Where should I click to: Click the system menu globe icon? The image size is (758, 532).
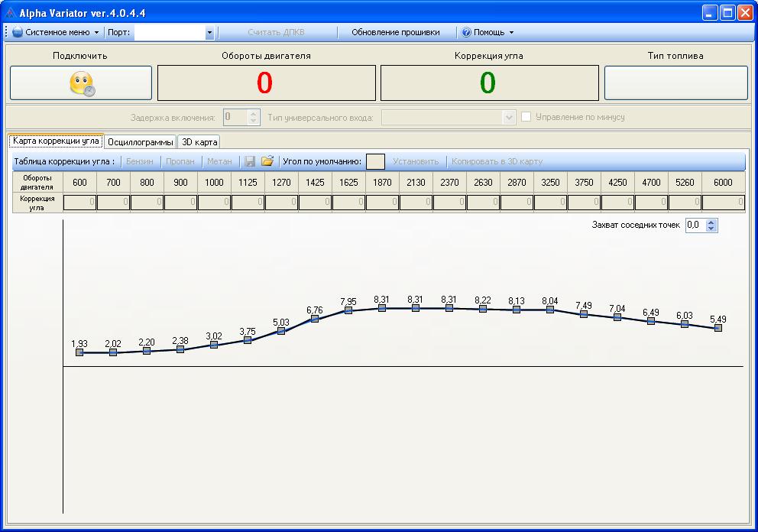[x=18, y=33]
